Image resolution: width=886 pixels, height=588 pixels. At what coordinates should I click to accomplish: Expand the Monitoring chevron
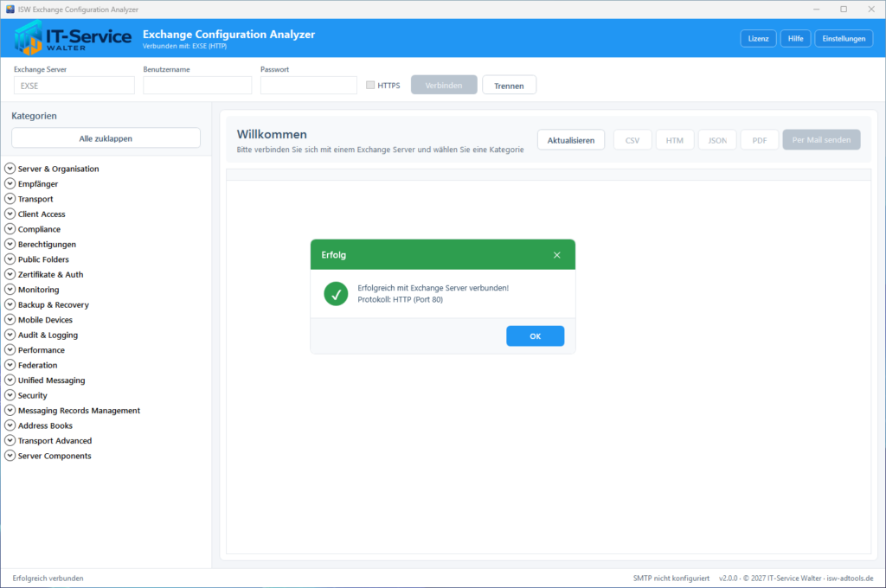coord(10,289)
